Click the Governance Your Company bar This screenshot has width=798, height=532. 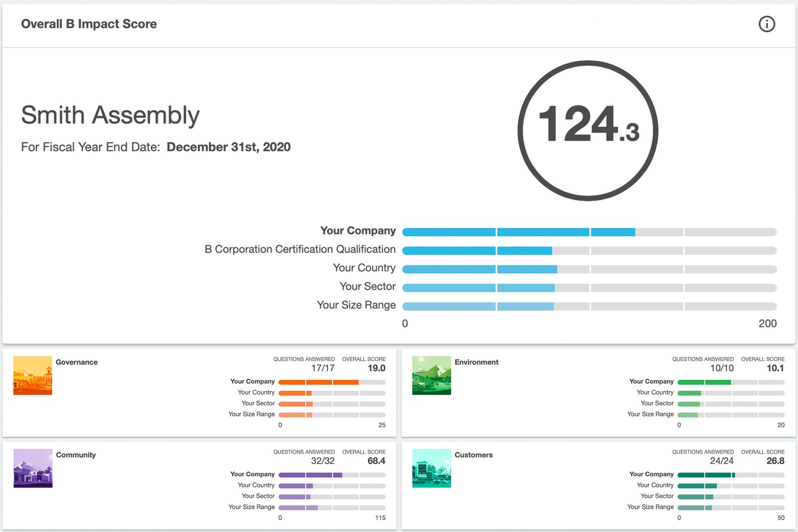pos(332,382)
